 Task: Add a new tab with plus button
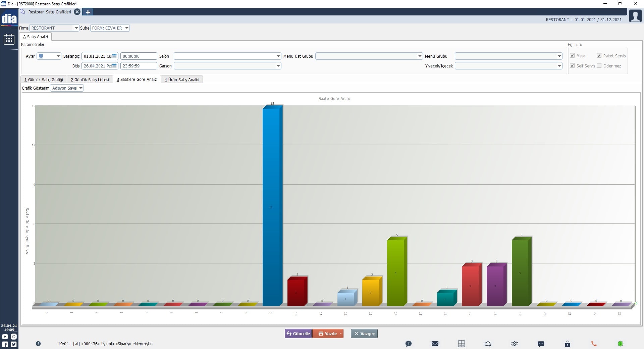point(88,12)
